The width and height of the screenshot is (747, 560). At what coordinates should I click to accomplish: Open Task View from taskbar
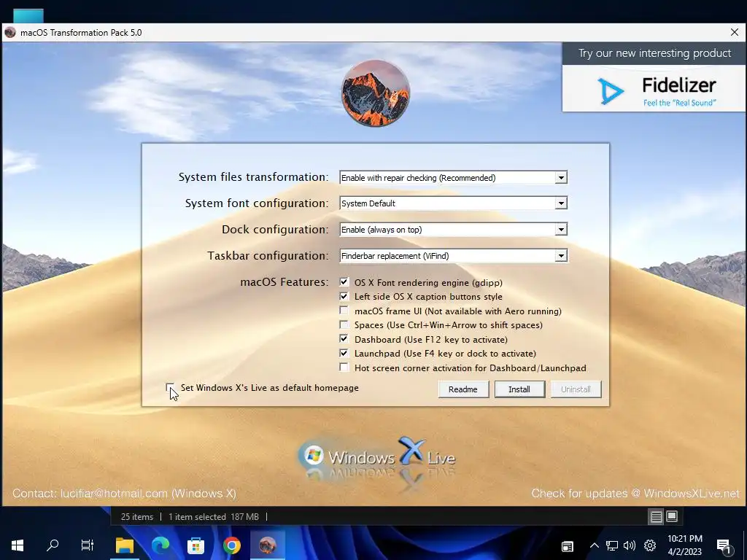pos(88,545)
